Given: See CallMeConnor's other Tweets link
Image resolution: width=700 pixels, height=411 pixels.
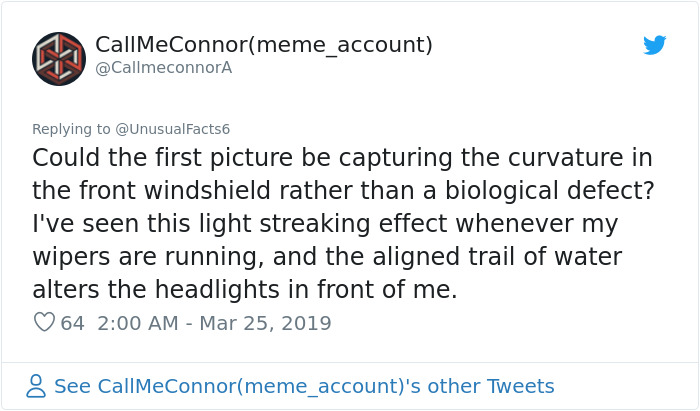Looking at the screenshot, I should pos(304,386).
